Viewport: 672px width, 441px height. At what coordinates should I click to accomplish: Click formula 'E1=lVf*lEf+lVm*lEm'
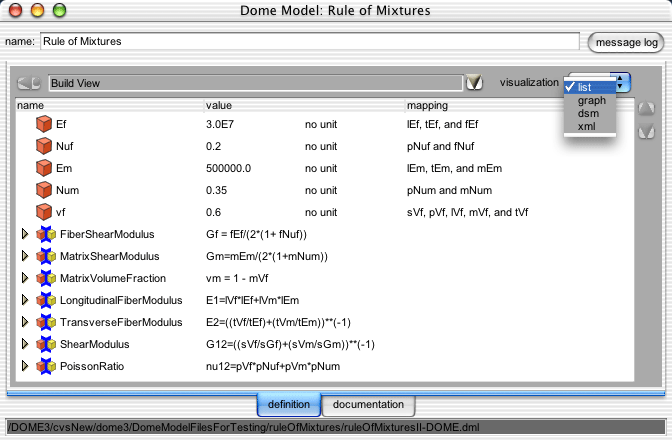252,300
